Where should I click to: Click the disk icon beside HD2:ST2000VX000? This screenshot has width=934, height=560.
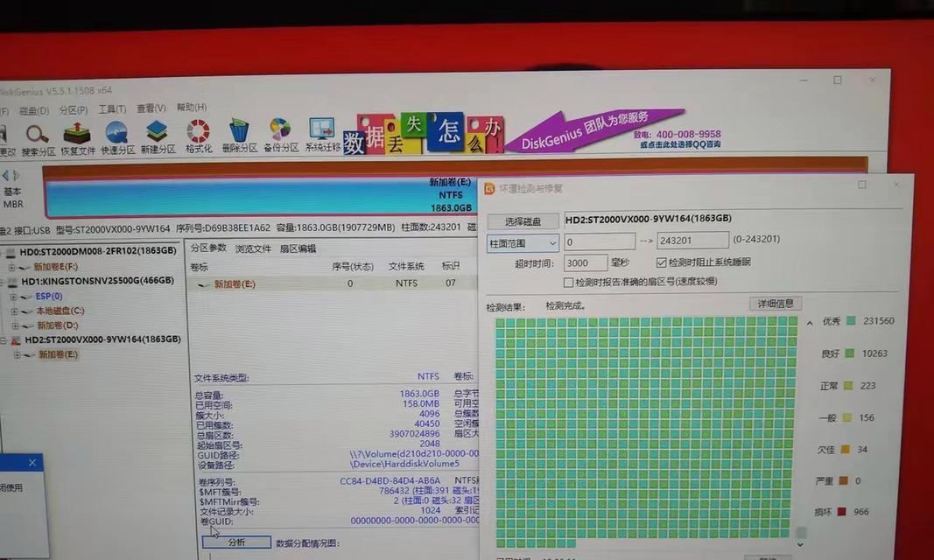click(x=16, y=340)
